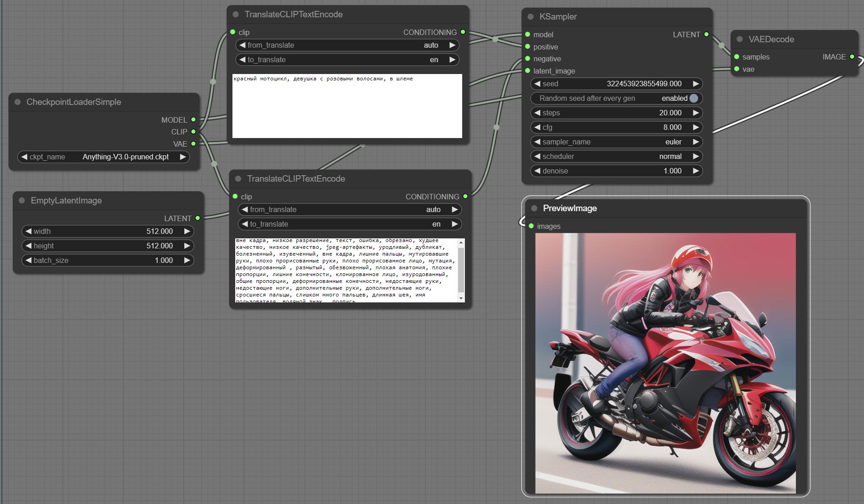Collapse the CheckpointLoaderSimple node title dot
864x504 pixels.
click(x=18, y=102)
